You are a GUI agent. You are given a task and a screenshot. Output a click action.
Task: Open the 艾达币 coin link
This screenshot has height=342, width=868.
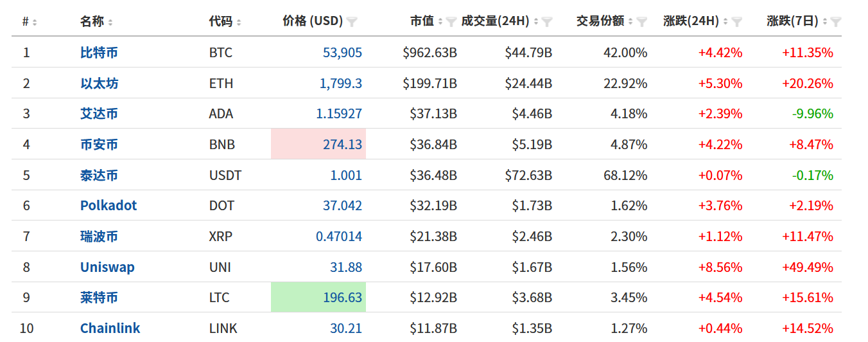click(99, 114)
